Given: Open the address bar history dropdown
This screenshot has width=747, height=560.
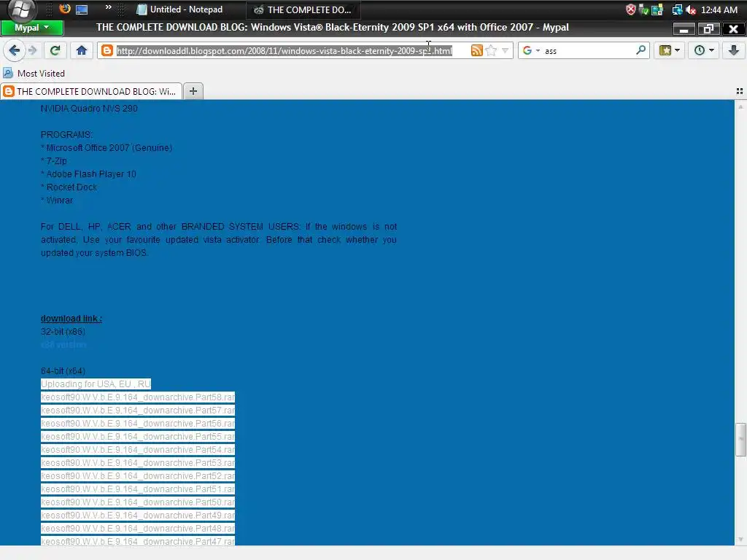Looking at the screenshot, I should (x=506, y=50).
